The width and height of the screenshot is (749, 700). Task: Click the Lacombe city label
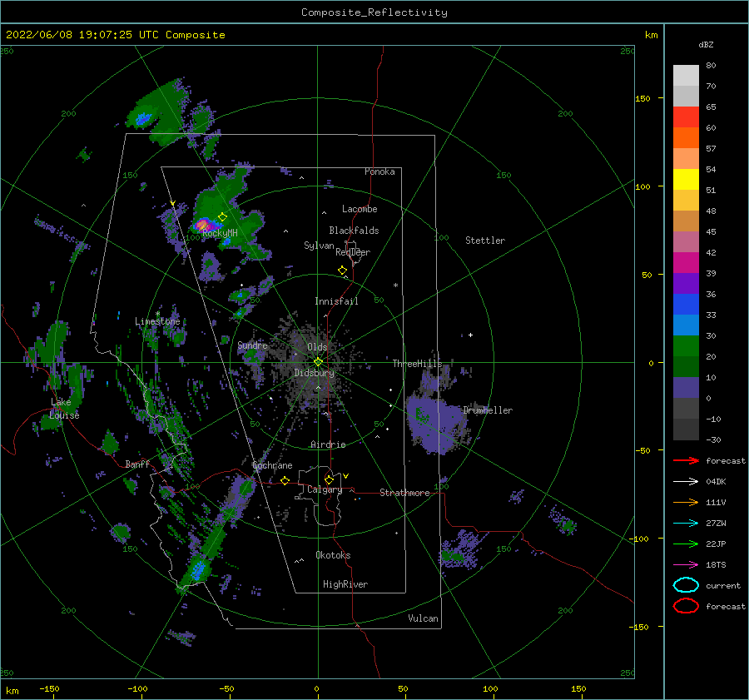pyautogui.click(x=360, y=209)
